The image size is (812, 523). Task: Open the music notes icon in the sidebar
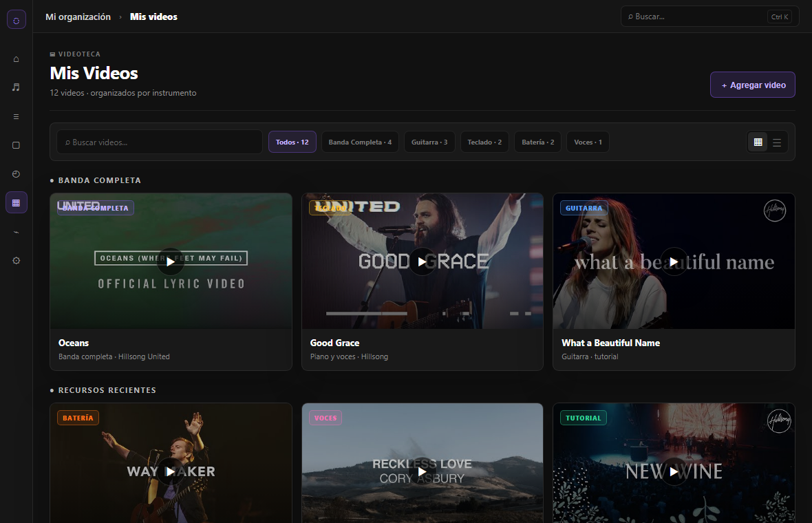click(x=16, y=87)
